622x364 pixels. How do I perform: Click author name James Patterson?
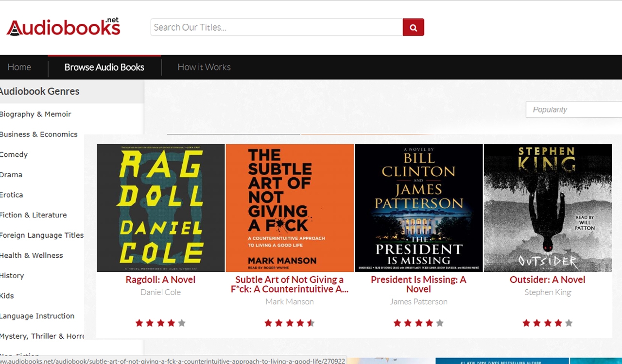click(418, 301)
